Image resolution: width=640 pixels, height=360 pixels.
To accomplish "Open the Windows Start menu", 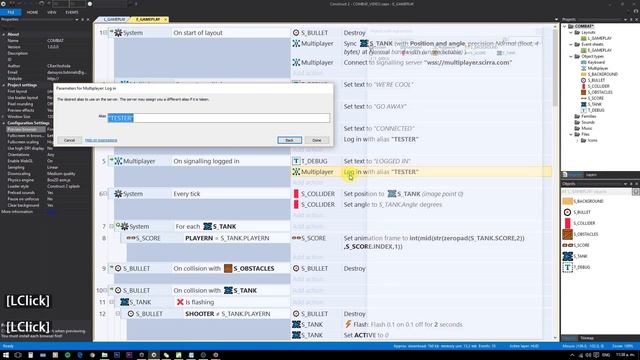I will [x=6, y=355].
